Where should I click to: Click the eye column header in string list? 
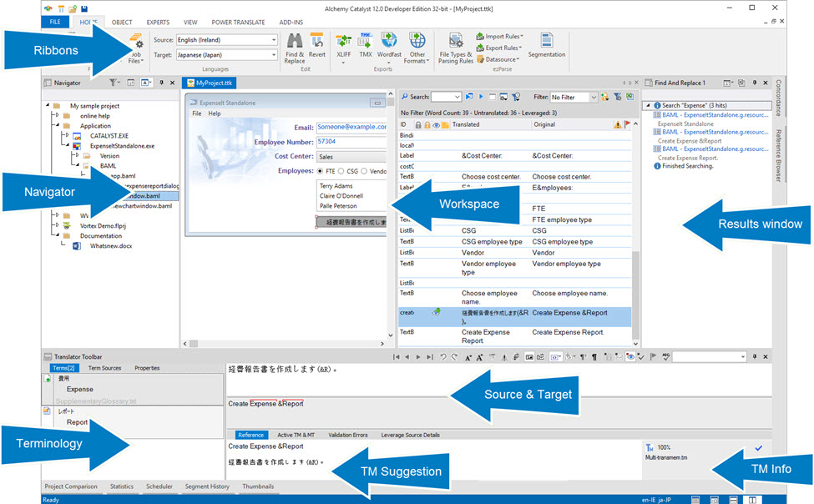coord(436,124)
